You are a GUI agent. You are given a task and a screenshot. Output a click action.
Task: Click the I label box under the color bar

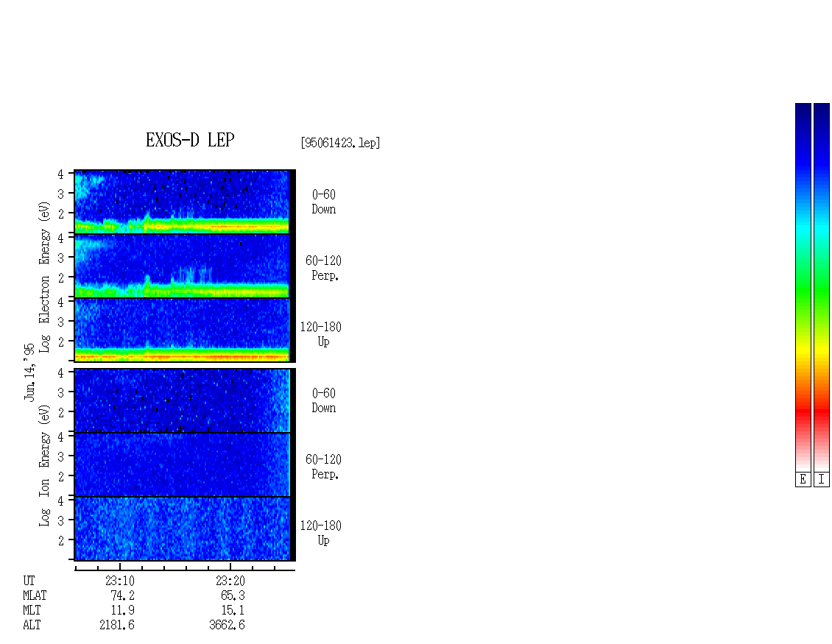point(822,480)
